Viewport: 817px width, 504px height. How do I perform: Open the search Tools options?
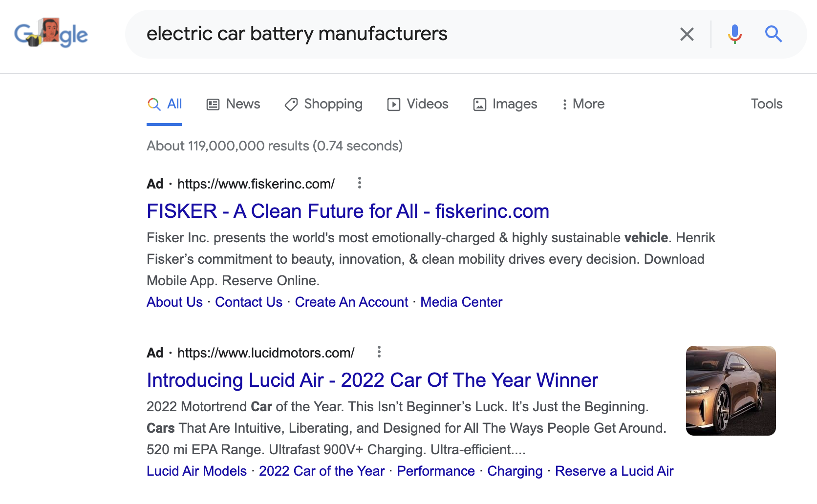click(767, 104)
